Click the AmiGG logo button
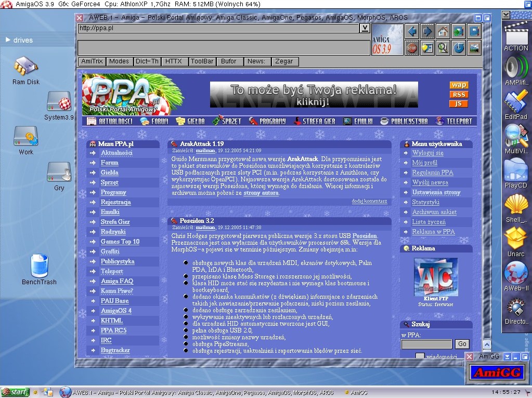The height and width of the screenshot is (398, 532). point(497,373)
